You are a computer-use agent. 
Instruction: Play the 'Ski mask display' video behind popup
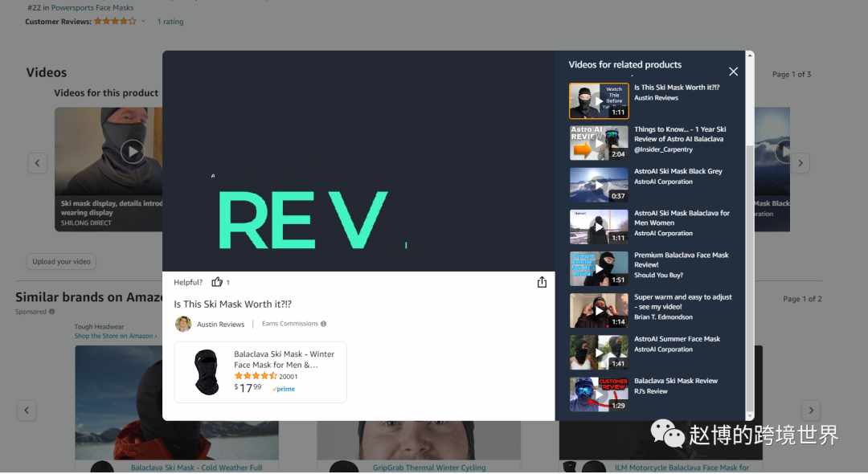pyautogui.click(x=133, y=152)
